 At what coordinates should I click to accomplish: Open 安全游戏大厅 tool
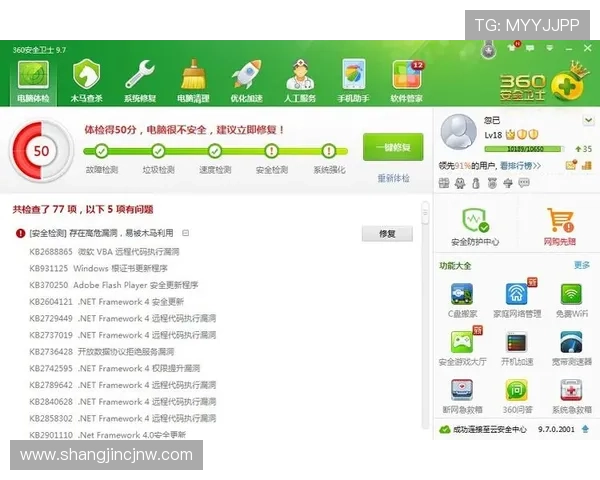pyautogui.click(x=462, y=348)
